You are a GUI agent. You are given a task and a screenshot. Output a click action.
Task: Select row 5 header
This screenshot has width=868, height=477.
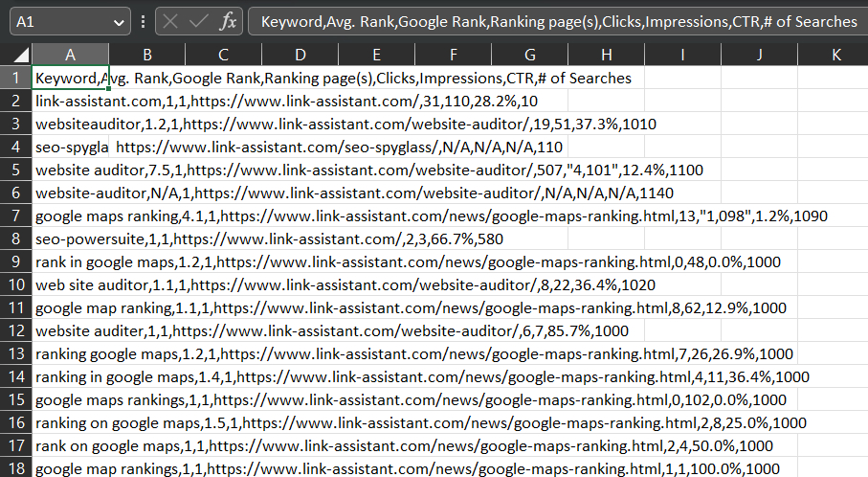click(15, 170)
